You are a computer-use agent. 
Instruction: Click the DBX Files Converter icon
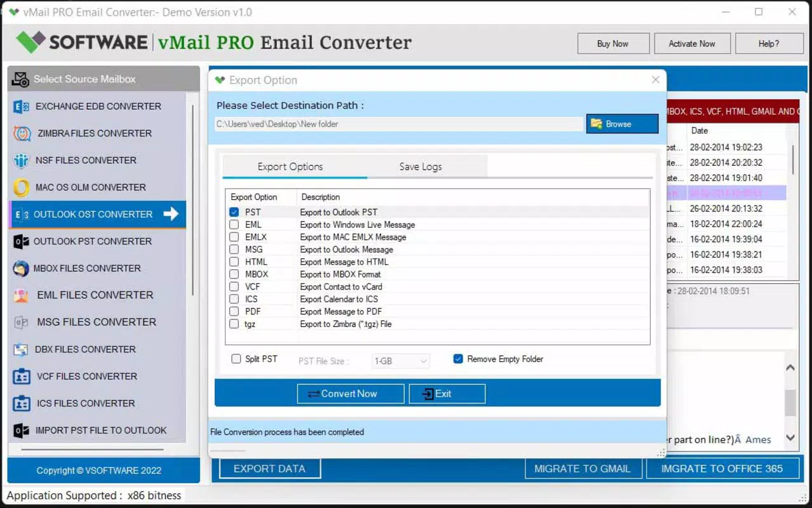tap(22, 349)
